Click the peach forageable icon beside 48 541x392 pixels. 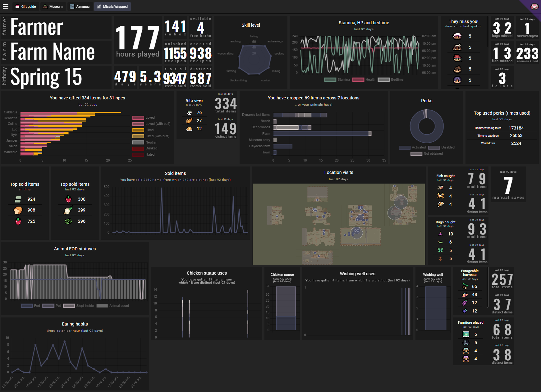coord(465,294)
